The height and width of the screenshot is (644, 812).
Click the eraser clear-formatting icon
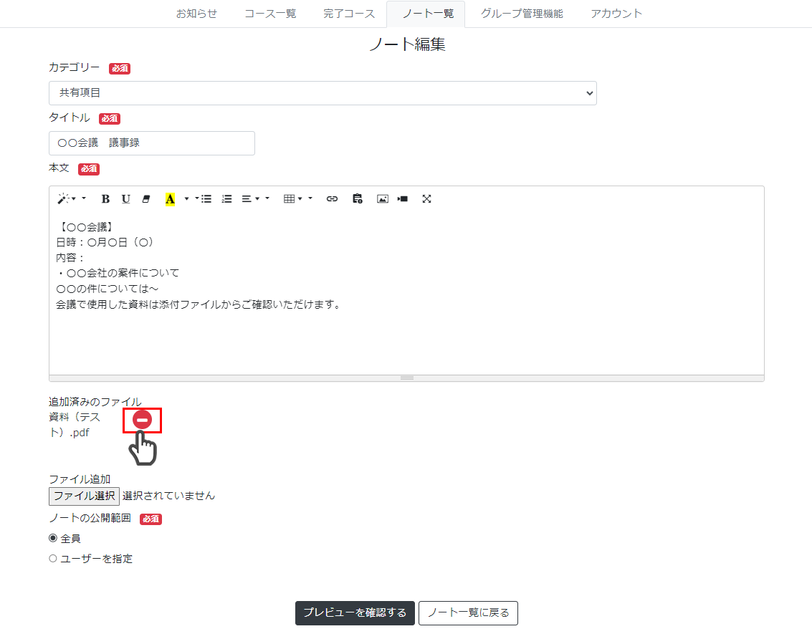click(146, 199)
